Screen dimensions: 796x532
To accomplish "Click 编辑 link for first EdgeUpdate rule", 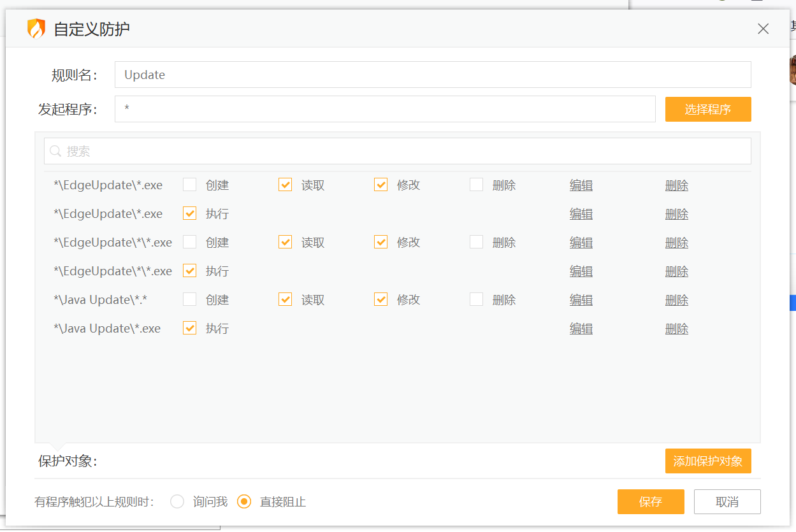I will 581,185.
